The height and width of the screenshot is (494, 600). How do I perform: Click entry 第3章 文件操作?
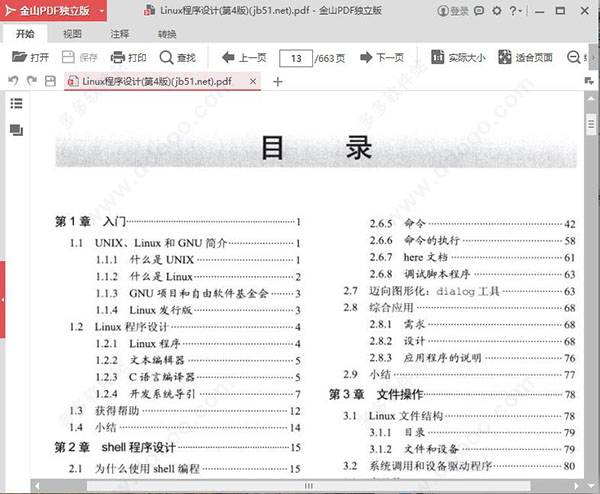(x=452, y=395)
